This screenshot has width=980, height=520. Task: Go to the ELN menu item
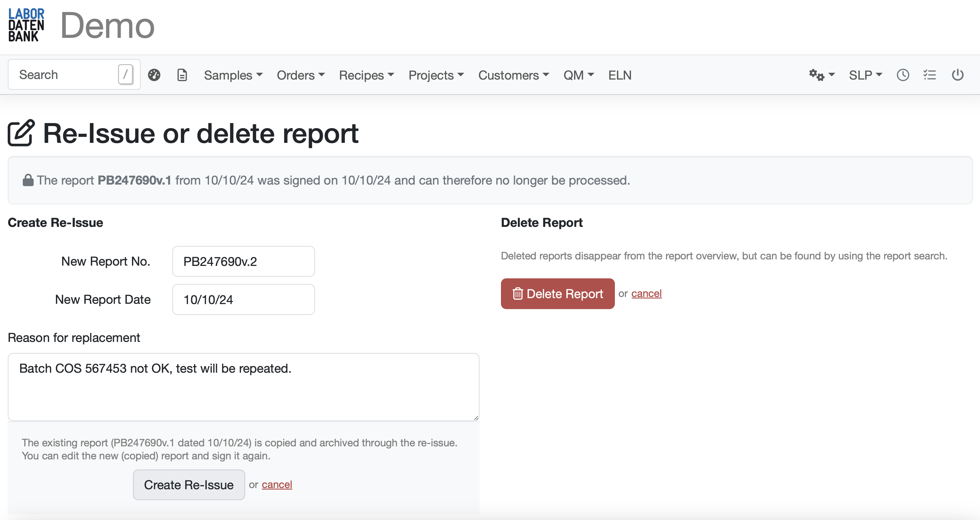coord(620,75)
